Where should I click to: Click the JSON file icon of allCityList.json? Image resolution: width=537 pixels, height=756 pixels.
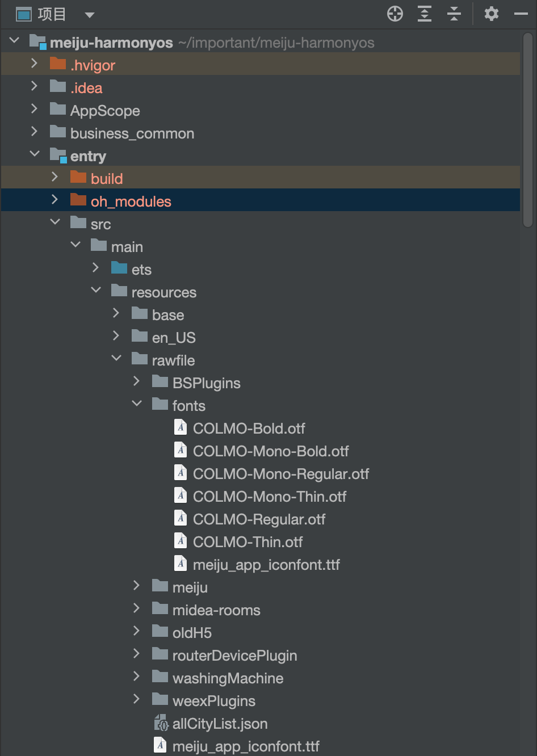click(161, 723)
